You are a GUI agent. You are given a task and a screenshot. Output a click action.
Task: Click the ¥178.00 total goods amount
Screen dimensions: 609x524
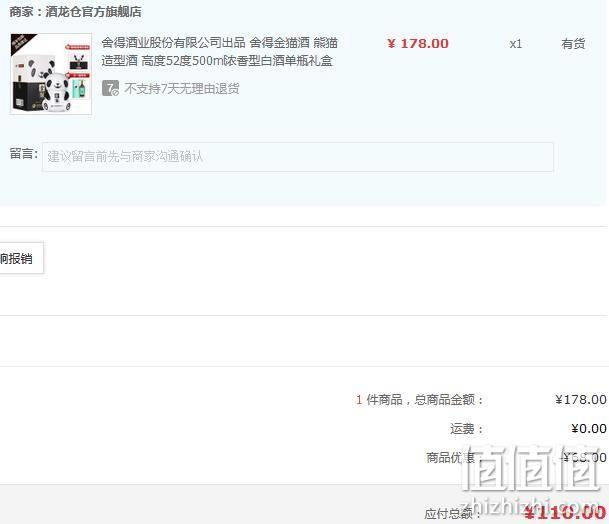(x=581, y=399)
